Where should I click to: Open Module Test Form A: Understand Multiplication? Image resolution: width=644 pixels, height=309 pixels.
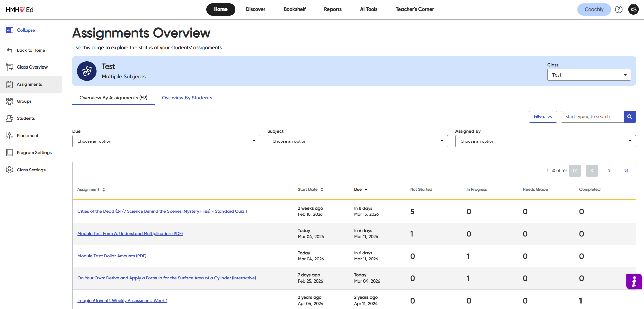130,234
